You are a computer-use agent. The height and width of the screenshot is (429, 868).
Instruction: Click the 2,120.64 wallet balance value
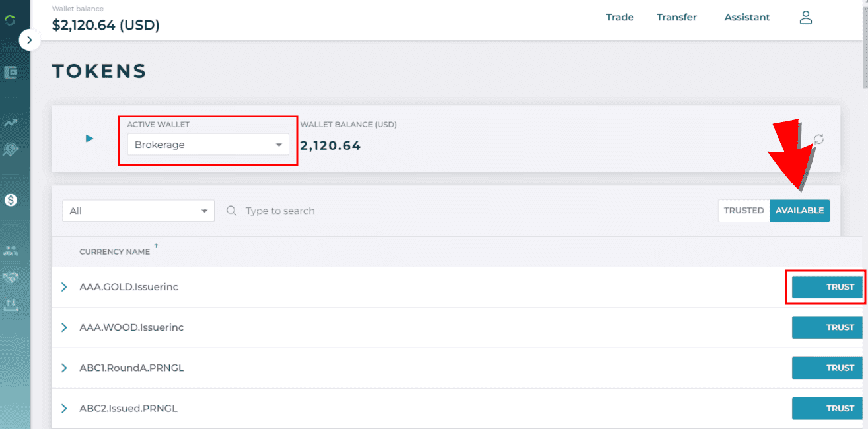[x=330, y=145]
